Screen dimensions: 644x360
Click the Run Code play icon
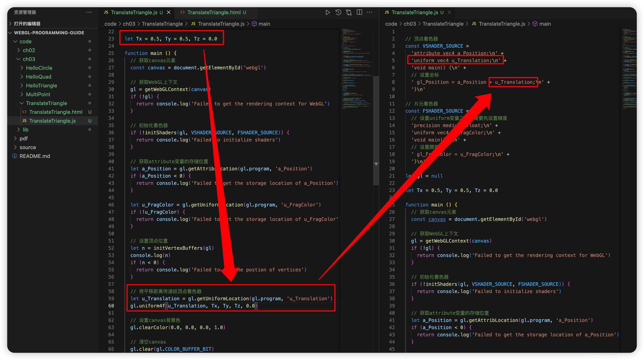point(327,12)
